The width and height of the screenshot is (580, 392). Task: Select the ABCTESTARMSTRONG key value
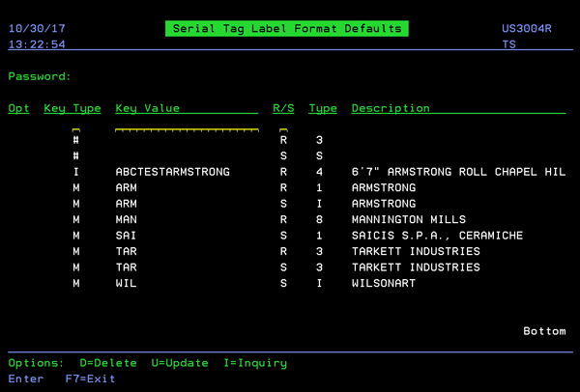pos(173,172)
